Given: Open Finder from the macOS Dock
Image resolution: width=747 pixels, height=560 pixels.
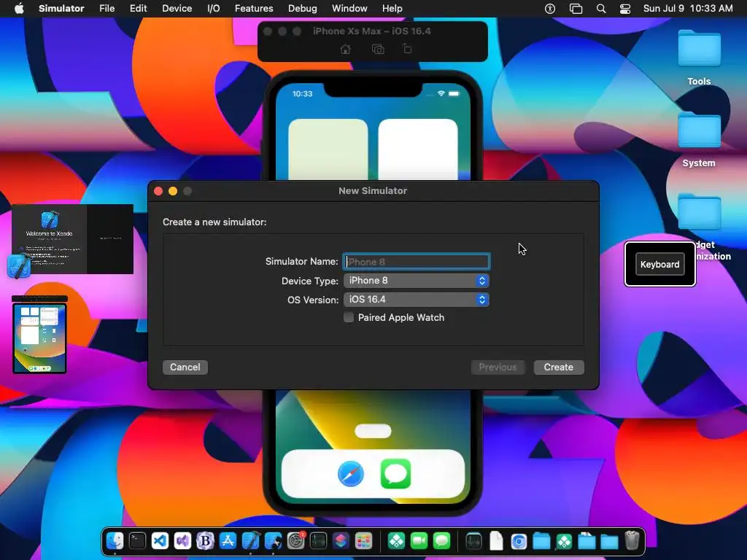Looking at the screenshot, I should click(115, 541).
